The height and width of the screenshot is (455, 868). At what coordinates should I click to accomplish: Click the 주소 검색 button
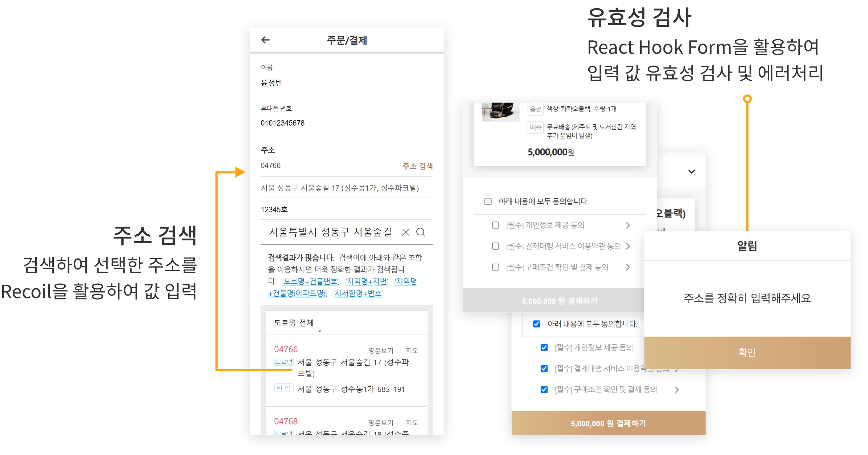pos(417,166)
